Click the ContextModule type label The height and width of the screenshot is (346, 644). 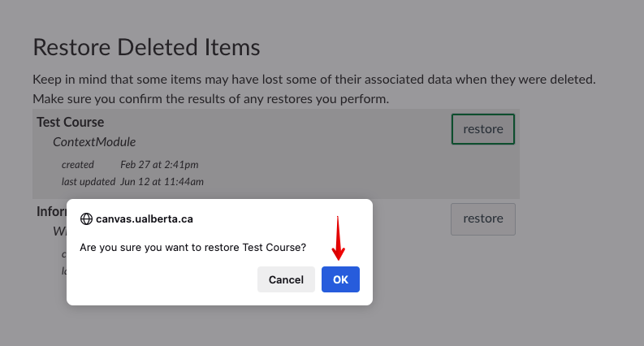94,142
